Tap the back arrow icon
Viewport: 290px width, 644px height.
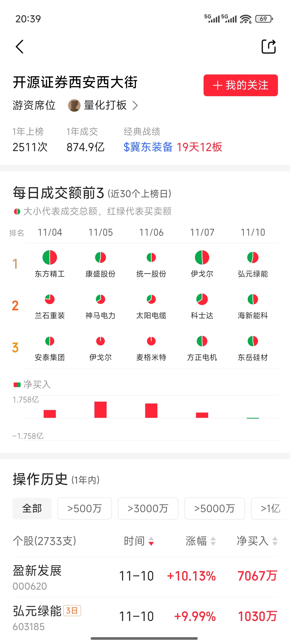point(20,46)
